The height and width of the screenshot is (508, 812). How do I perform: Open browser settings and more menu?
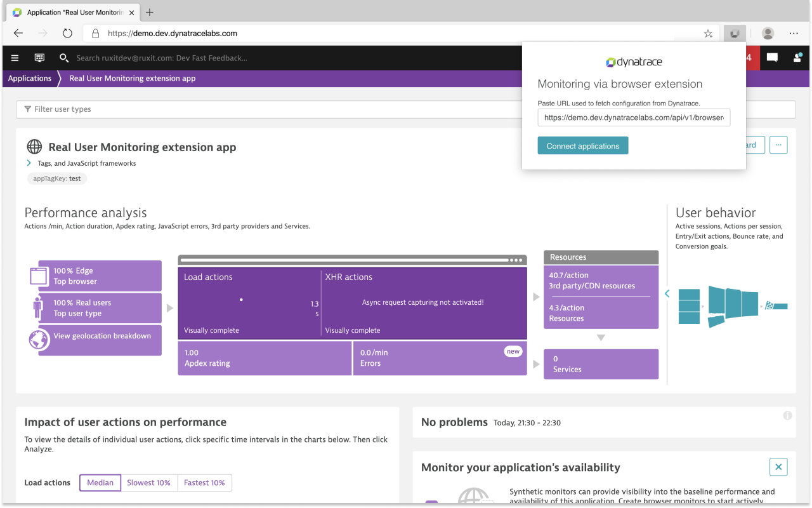click(794, 34)
